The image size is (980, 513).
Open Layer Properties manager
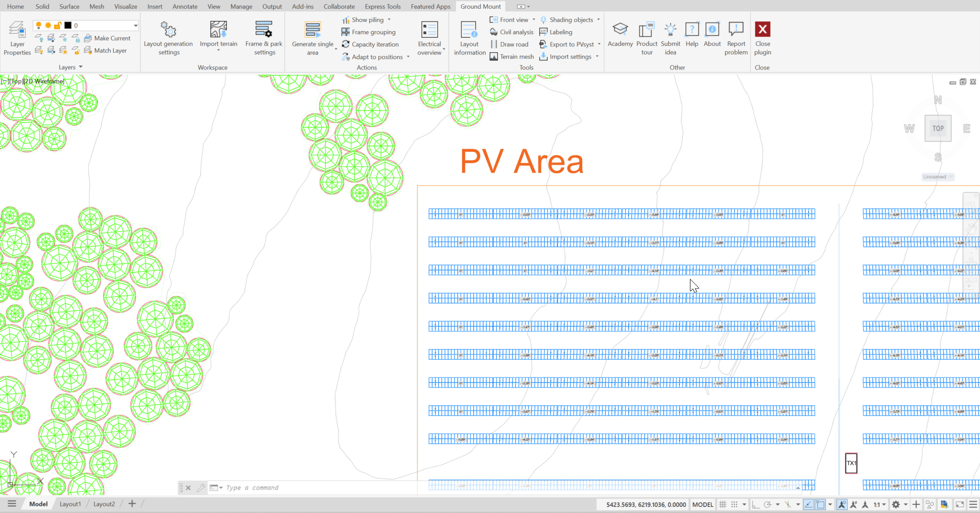click(17, 38)
